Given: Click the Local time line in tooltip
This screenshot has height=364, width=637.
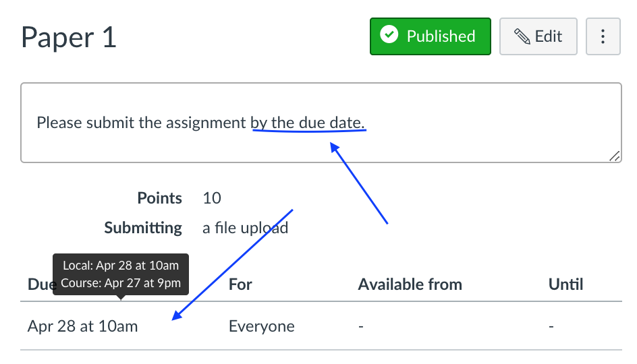Looking at the screenshot, I should click(x=121, y=266).
